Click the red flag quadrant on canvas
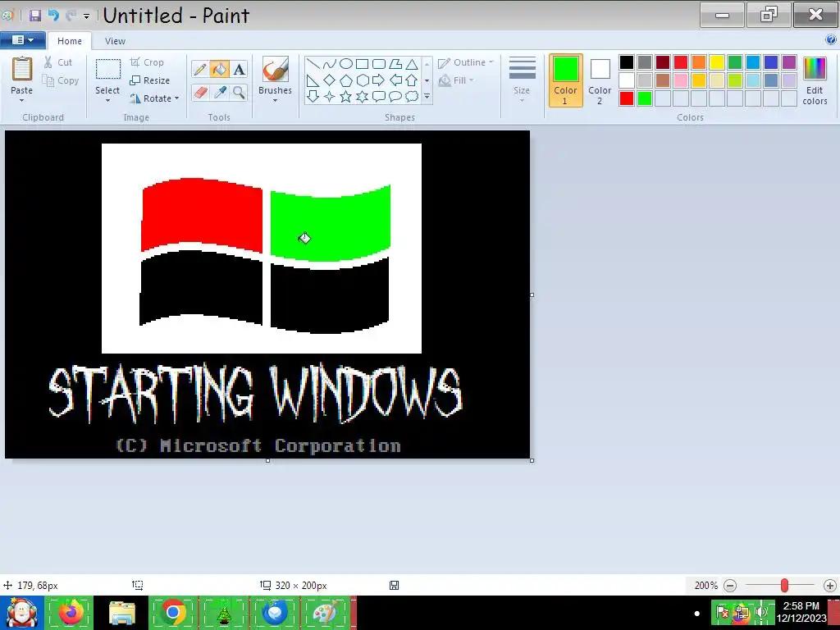 click(202, 215)
